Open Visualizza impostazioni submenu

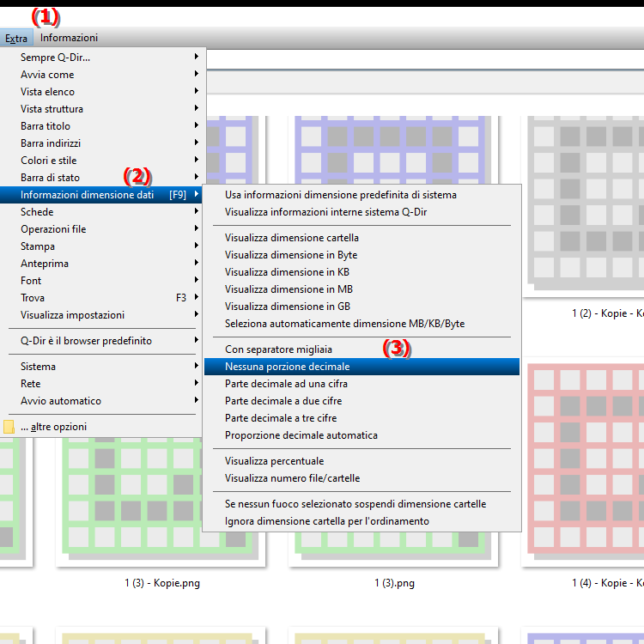pyautogui.click(x=101, y=315)
